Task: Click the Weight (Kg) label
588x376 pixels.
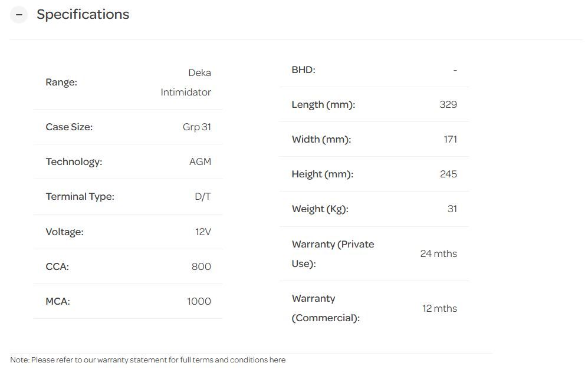Action: (320, 209)
